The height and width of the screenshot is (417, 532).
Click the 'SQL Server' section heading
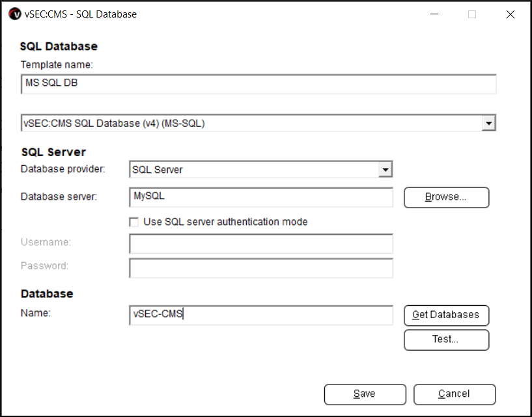tap(53, 152)
